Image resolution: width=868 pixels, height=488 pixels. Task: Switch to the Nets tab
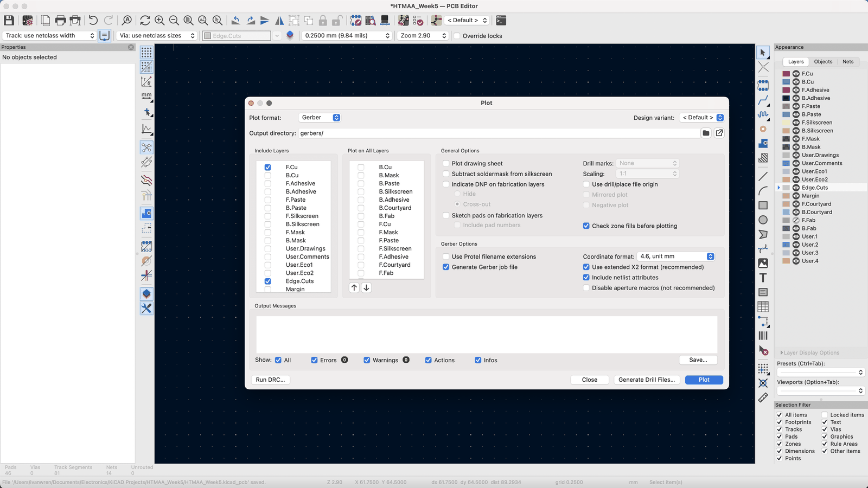click(848, 62)
